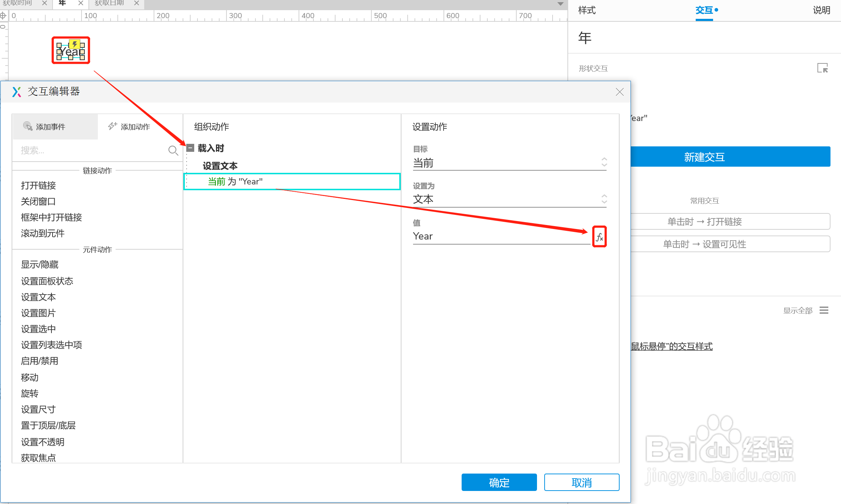The width and height of the screenshot is (841, 504).
Task: Switch to the 样式 tab
Action: [587, 10]
